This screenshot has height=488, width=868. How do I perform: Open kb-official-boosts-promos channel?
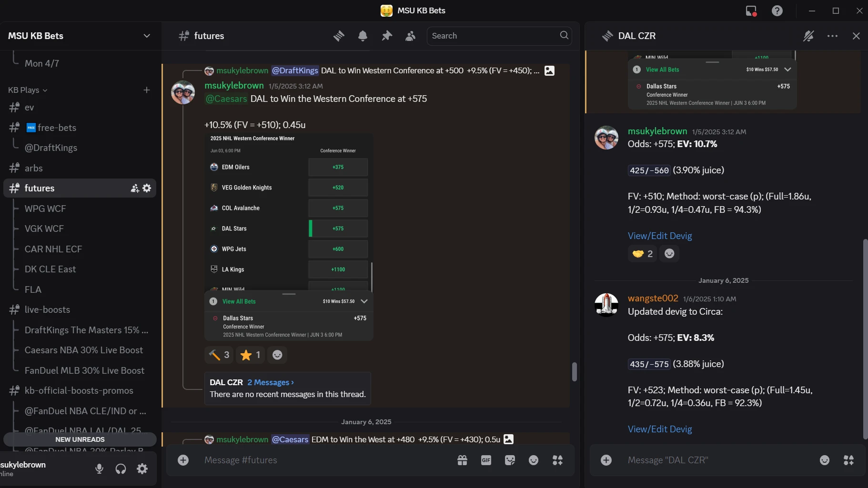point(80,390)
